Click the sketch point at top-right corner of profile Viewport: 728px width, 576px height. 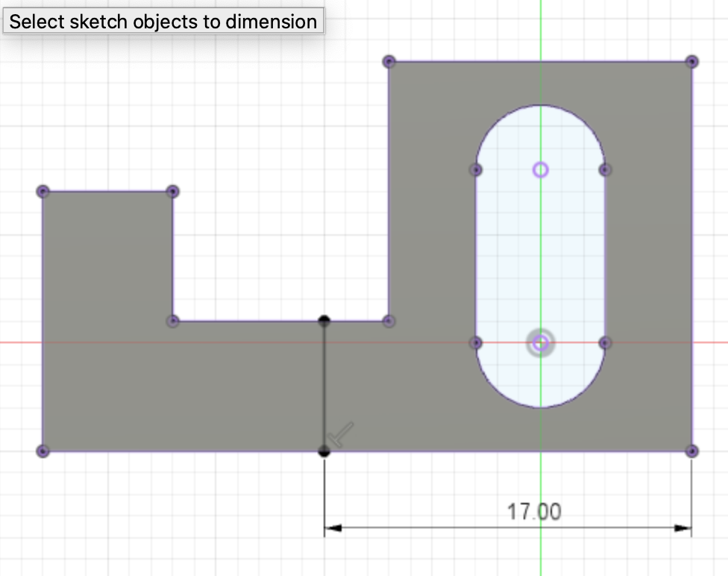pos(691,61)
